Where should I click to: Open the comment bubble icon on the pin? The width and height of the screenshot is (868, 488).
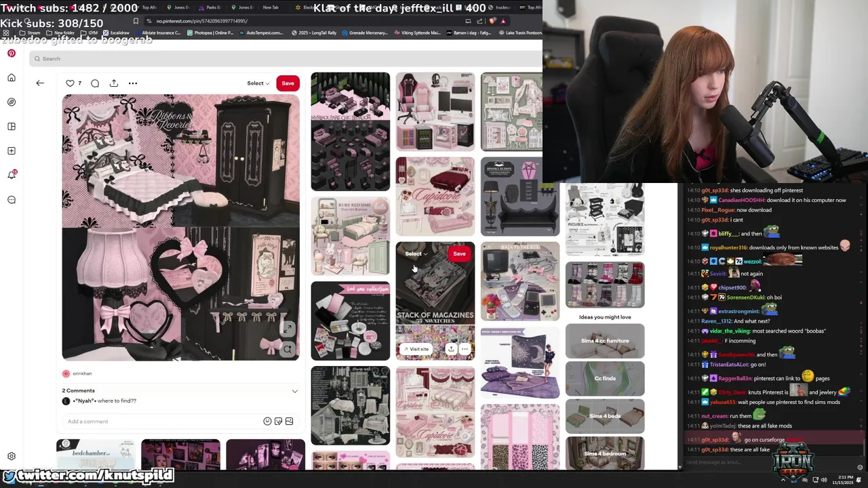pos(95,83)
